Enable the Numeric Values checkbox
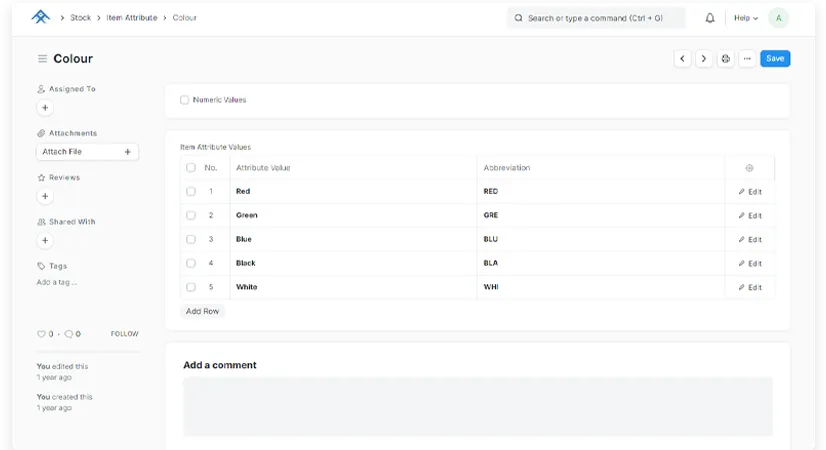The image size is (826, 450). (x=184, y=100)
